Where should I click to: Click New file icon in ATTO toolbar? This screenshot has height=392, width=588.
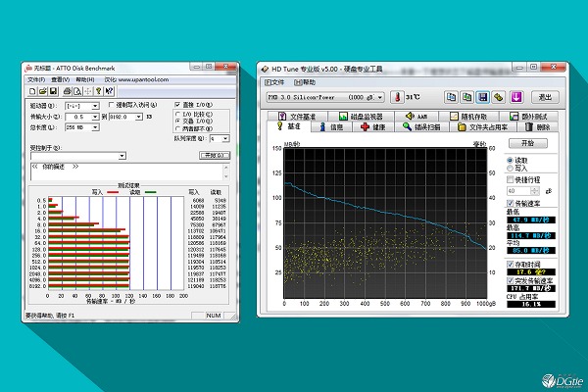coord(32,91)
